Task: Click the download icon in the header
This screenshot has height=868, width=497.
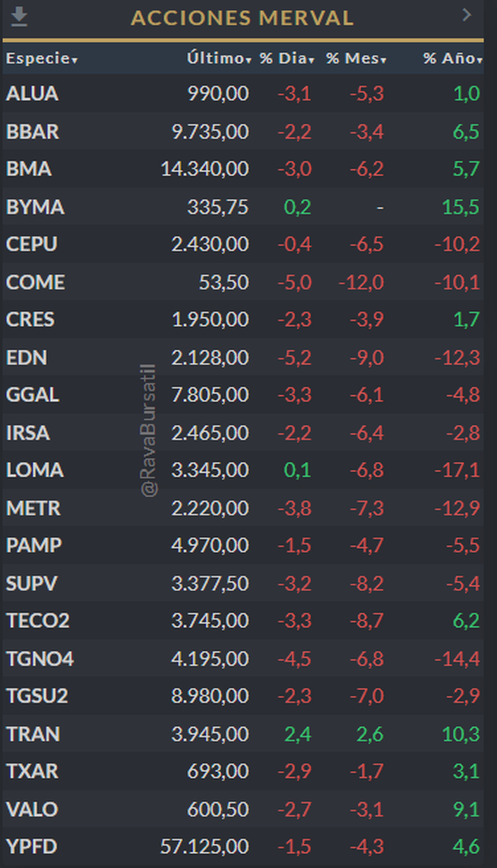Action: [19, 17]
